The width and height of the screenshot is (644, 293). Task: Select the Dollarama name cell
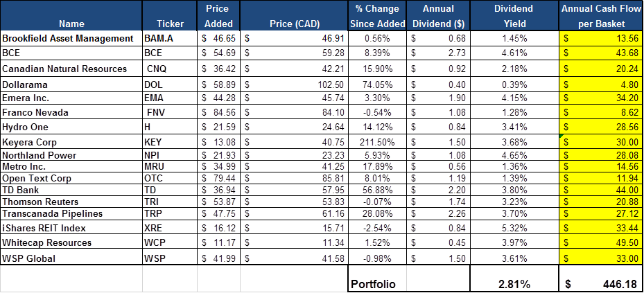coord(71,85)
